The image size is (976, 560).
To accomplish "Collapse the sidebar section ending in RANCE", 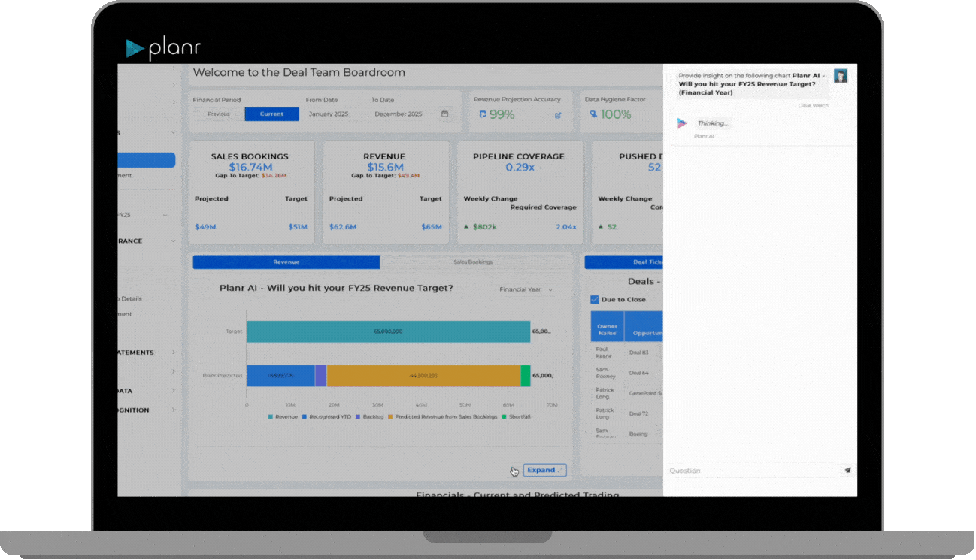I will [x=174, y=241].
